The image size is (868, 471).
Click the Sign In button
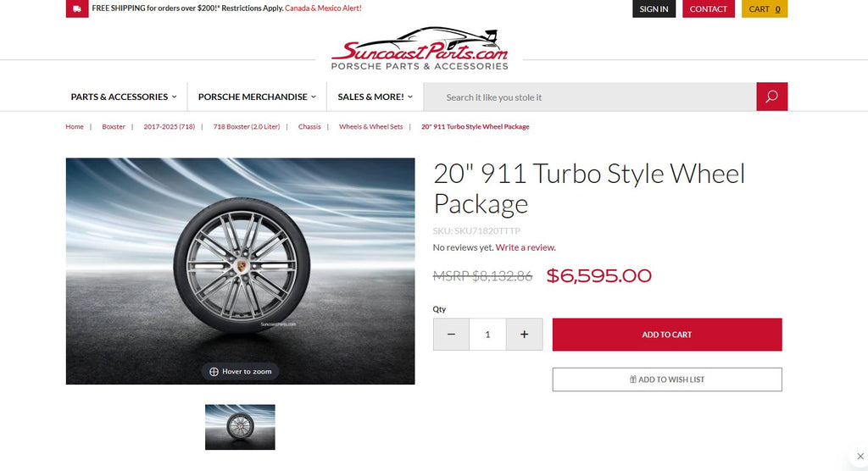point(654,8)
